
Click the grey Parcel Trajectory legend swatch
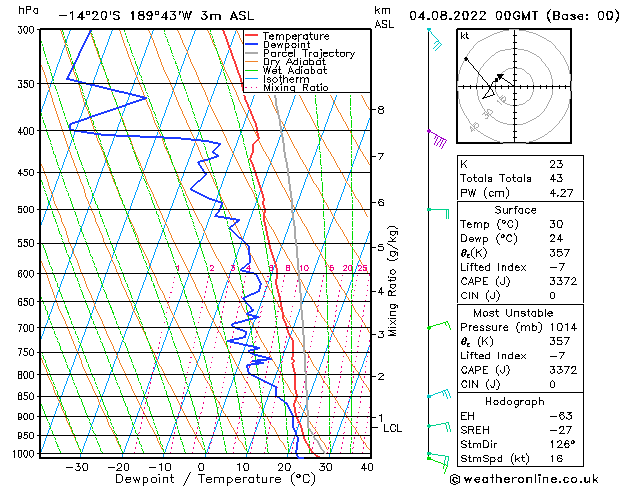pos(252,53)
